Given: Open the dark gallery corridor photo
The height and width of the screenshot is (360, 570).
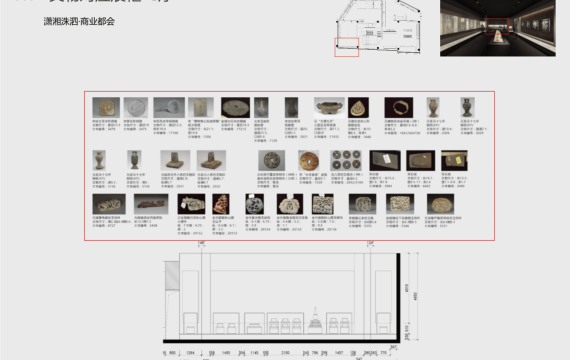Looking at the screenshot, I should click(x=498, y=28).
